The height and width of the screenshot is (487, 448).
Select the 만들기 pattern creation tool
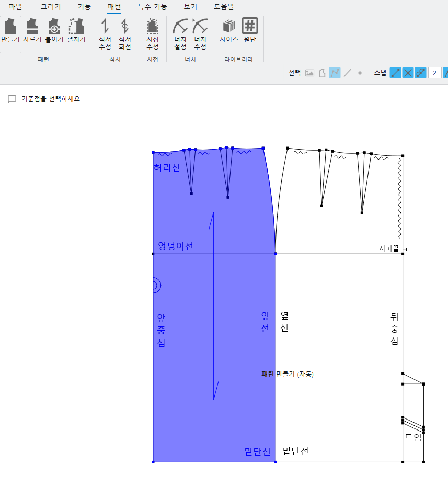click(10, 34)
